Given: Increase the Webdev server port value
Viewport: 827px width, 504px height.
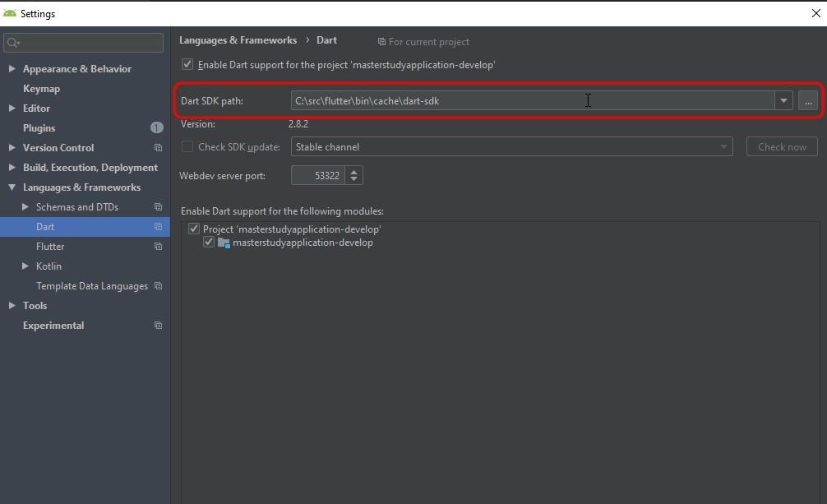Looking at the screenshot, I should click(x=354, y=171).
